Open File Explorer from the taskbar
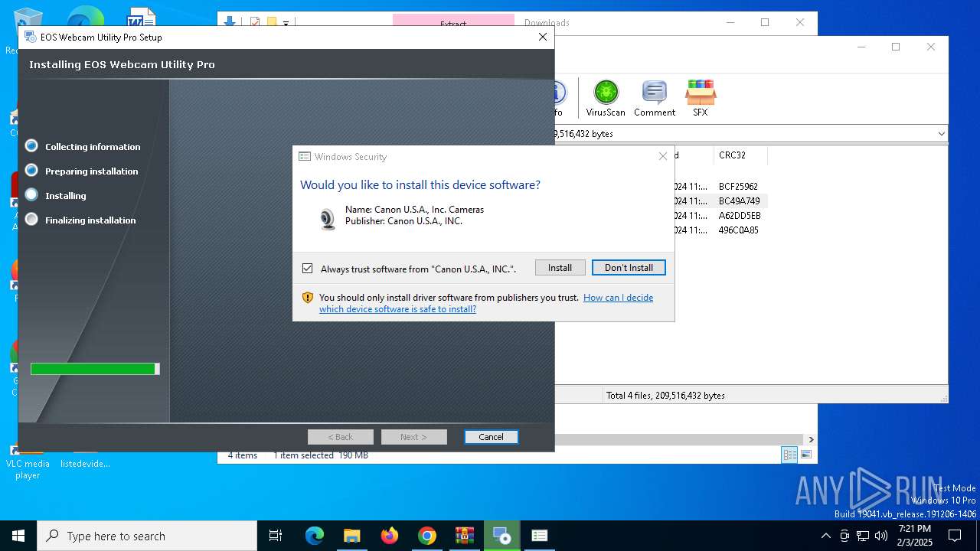980x551 pixels. (x=351, y=536)
